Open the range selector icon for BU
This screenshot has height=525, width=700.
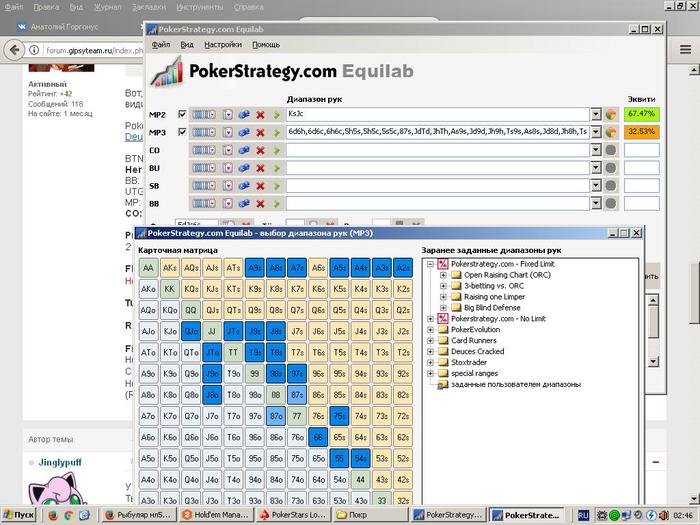pyautogui.click(x=204, y=168)
